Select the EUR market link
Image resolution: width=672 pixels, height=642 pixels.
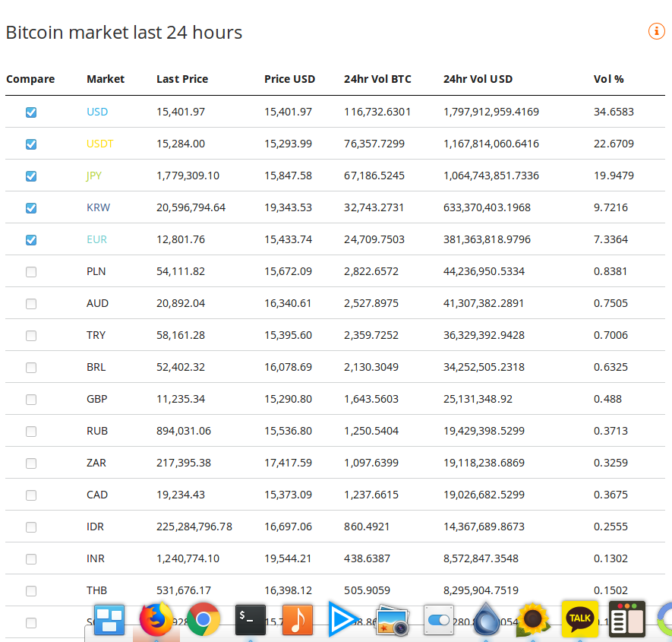[96, 239]
